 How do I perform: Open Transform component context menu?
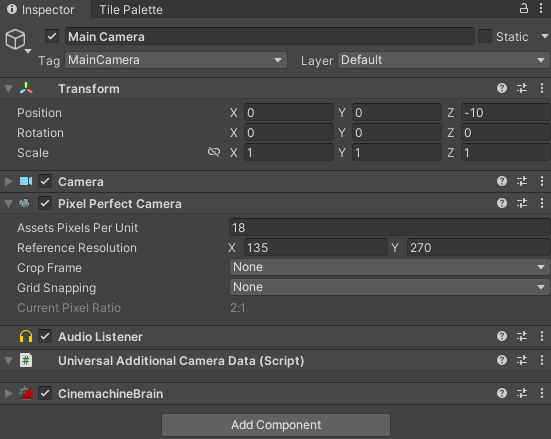click(x=542, y=88)
